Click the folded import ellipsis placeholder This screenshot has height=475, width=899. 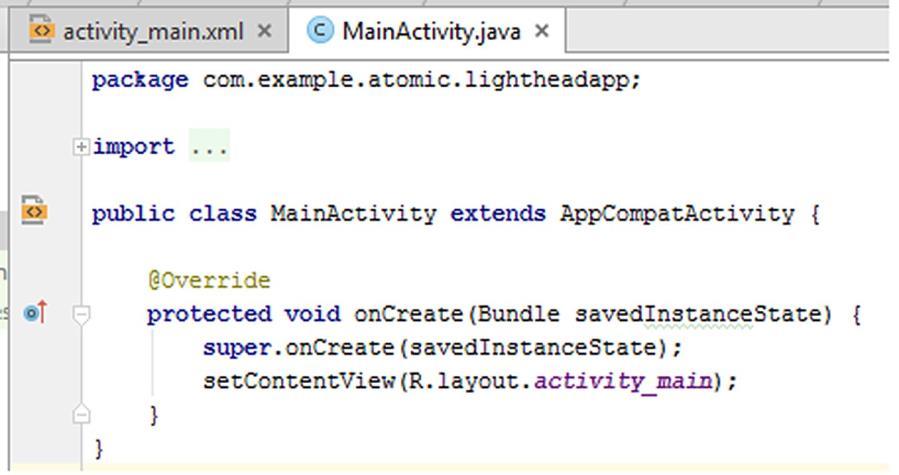pos(209,147)
